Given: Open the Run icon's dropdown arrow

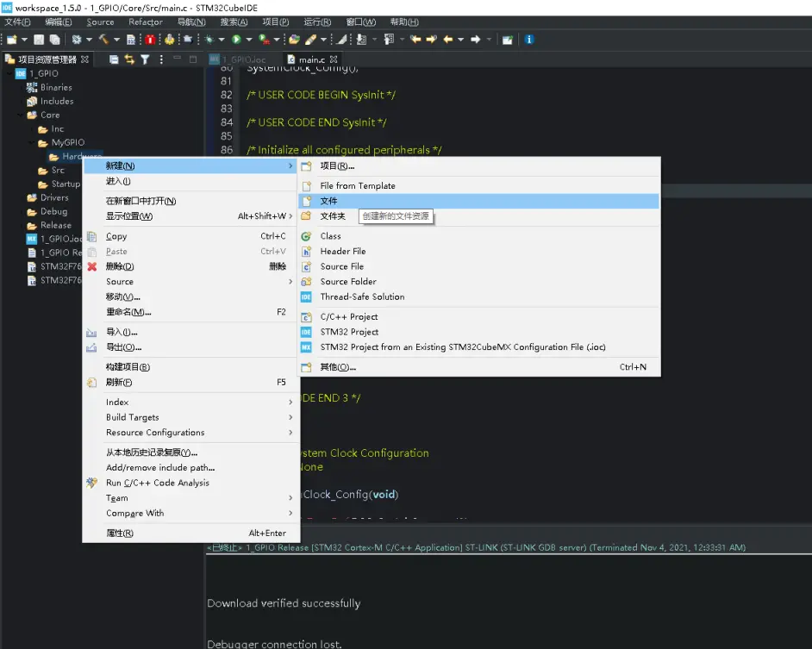Looking at the screenshot, I should 249,40.
